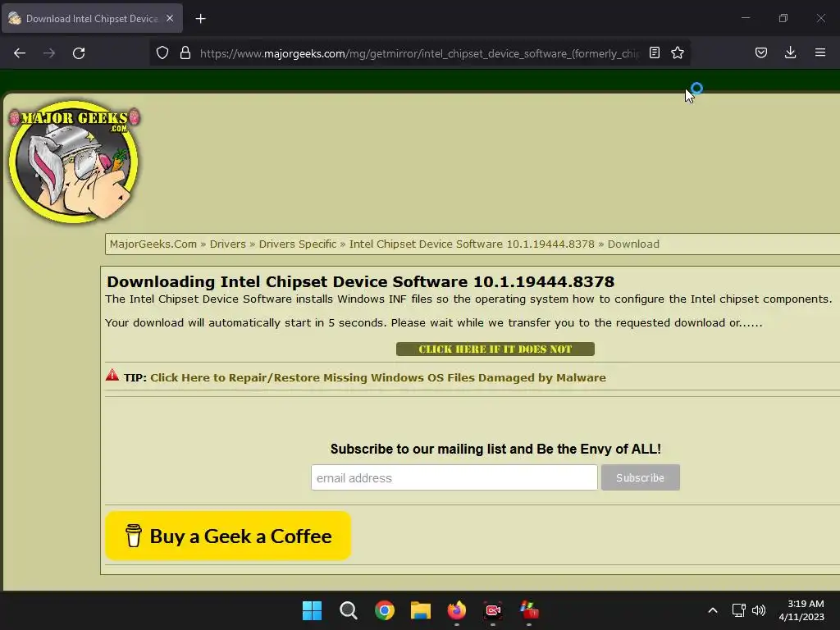Reload the current page

coord(79,53)
